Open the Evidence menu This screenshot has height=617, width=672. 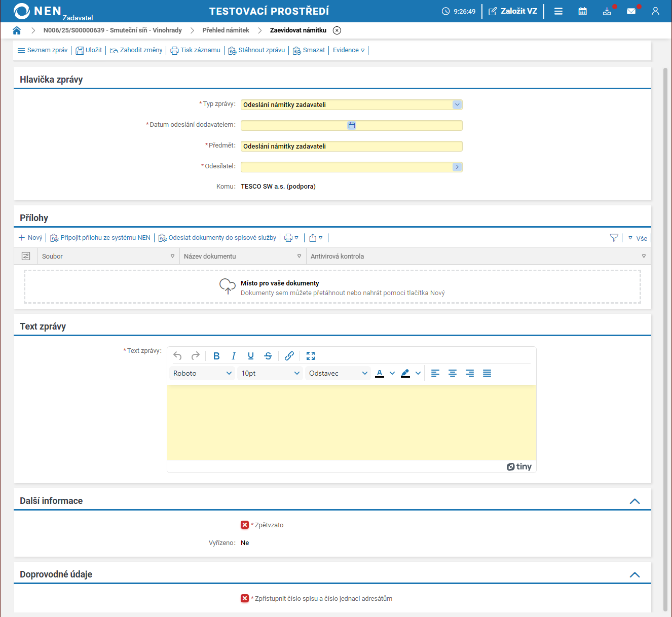click(349, 50)
